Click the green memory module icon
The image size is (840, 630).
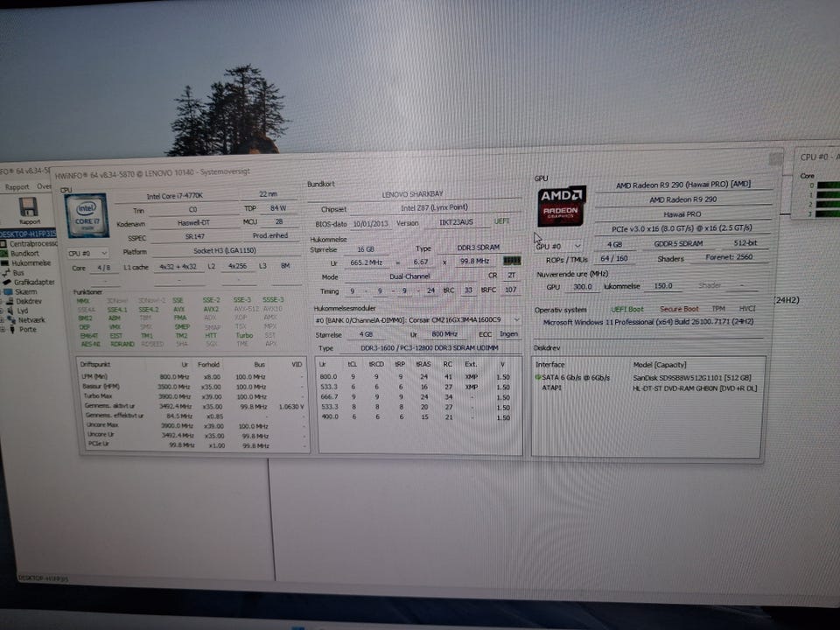512,261
